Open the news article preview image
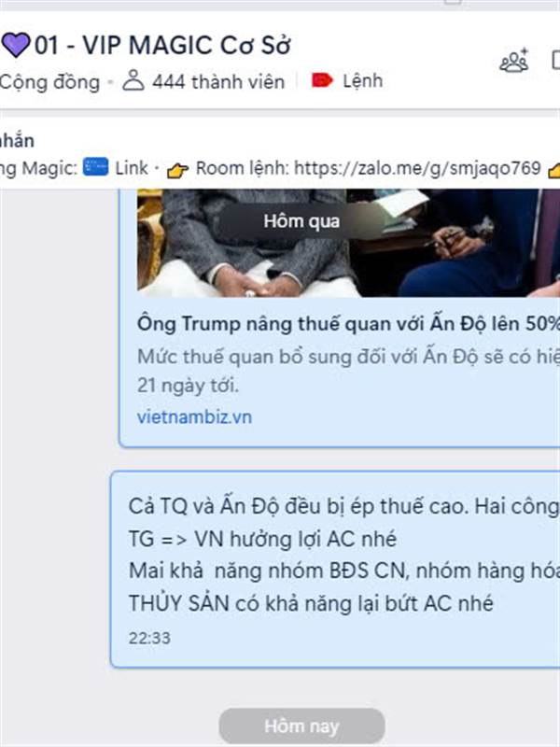Viewport: 560px width, 747px height. 348,243
